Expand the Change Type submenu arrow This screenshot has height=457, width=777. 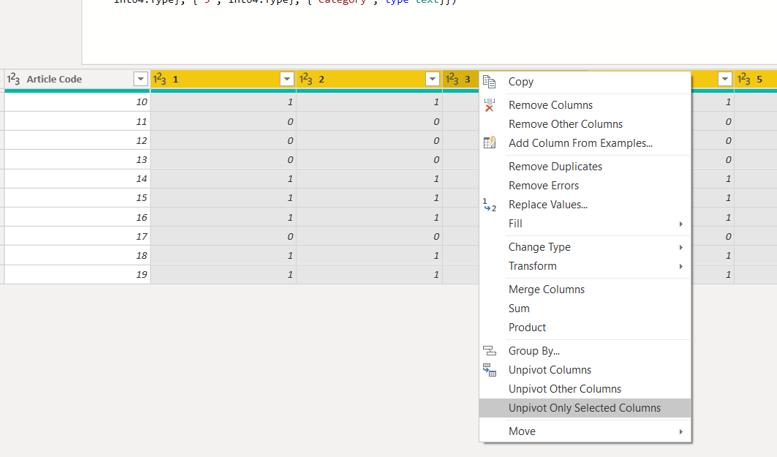[x=681, y=247]
